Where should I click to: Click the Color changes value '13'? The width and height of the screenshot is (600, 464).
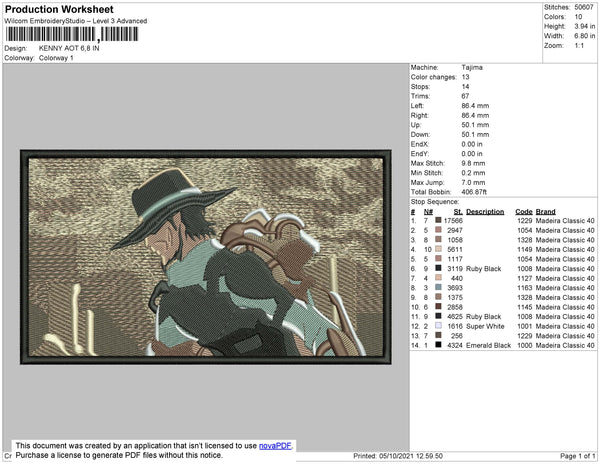[x=465, y=77]
